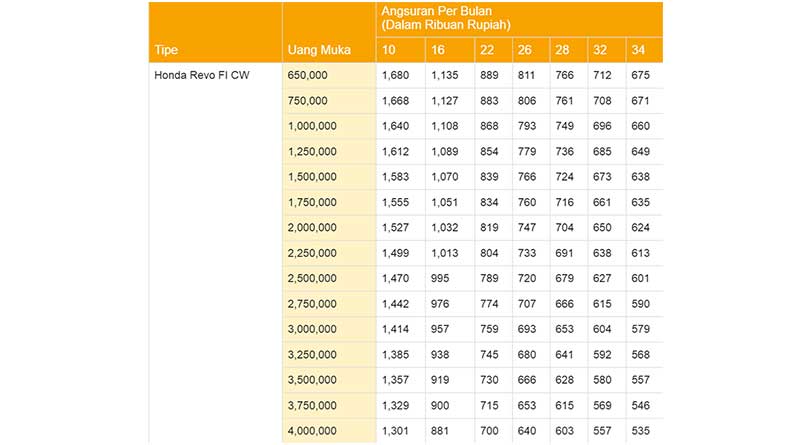The width and height of the screenshot is (800, 445).
Task: Select the 16-month tenor column header
Action: [438, 50]
